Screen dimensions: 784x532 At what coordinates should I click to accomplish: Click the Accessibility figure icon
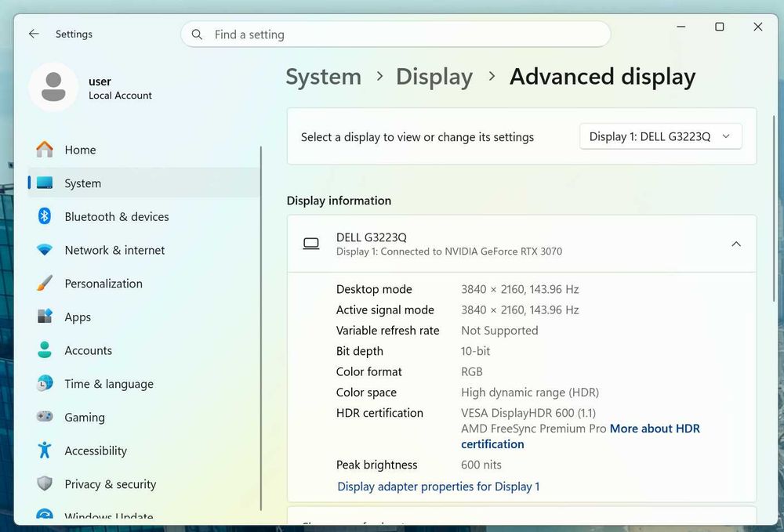click(x=45, y=450)
